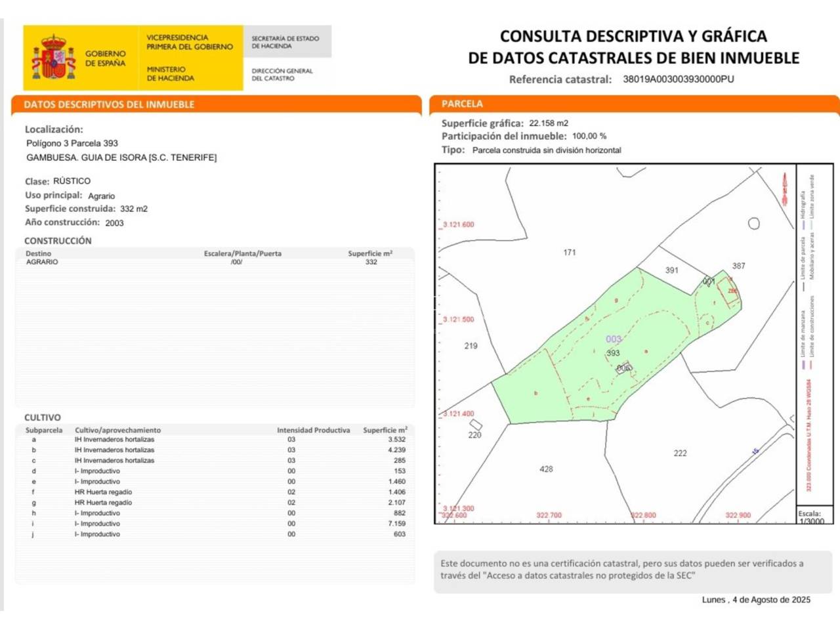Image resolution: width=840 pixels, height=630 pixels.
Task: Click parcel 391 label on the map
Action: 671,270
